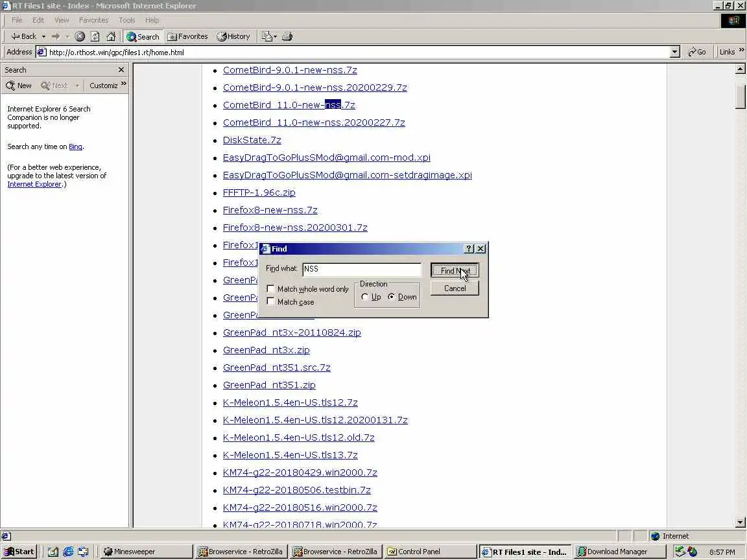Click the Find dialog help question button

pos(469,249)
